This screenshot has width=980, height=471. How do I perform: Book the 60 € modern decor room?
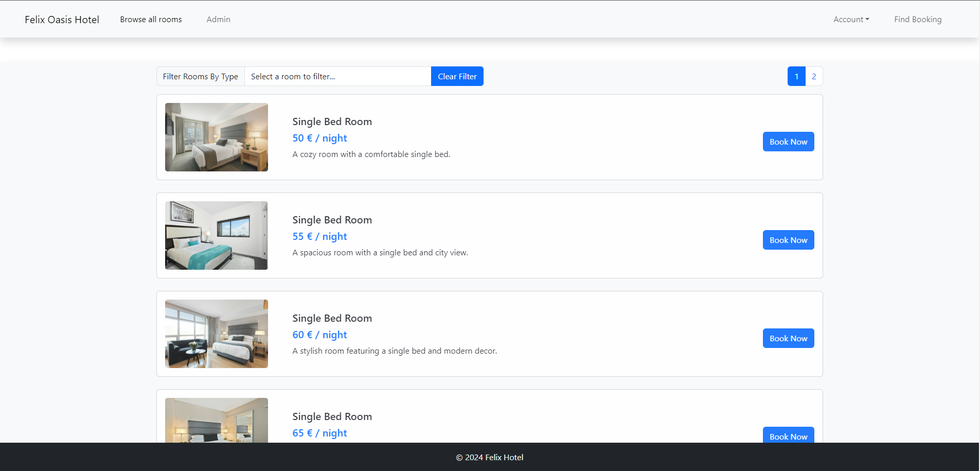coord(788,338)
